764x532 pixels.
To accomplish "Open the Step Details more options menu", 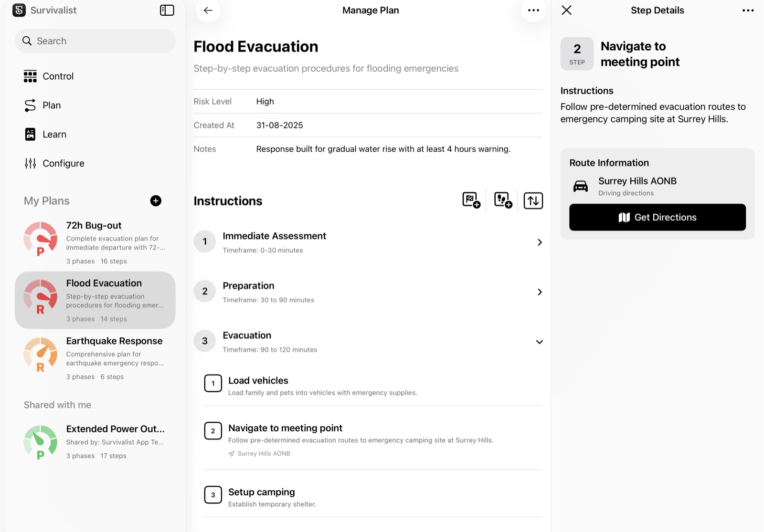I will click(x=748, y=10).
